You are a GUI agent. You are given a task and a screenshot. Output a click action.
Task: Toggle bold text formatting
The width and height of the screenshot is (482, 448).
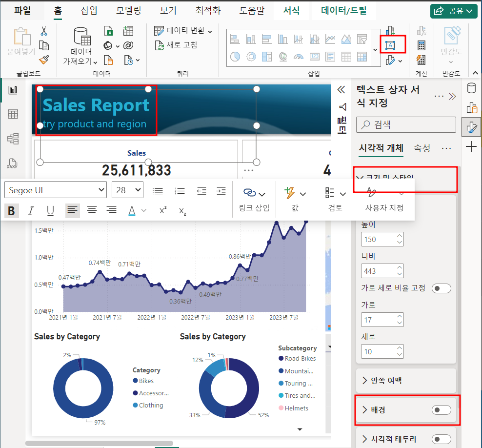click(x=11, y=211)
